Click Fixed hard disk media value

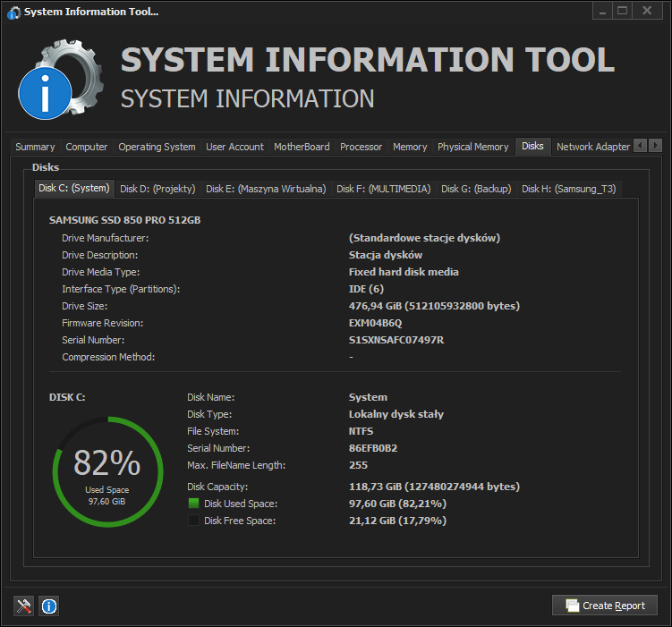(404, 272)
